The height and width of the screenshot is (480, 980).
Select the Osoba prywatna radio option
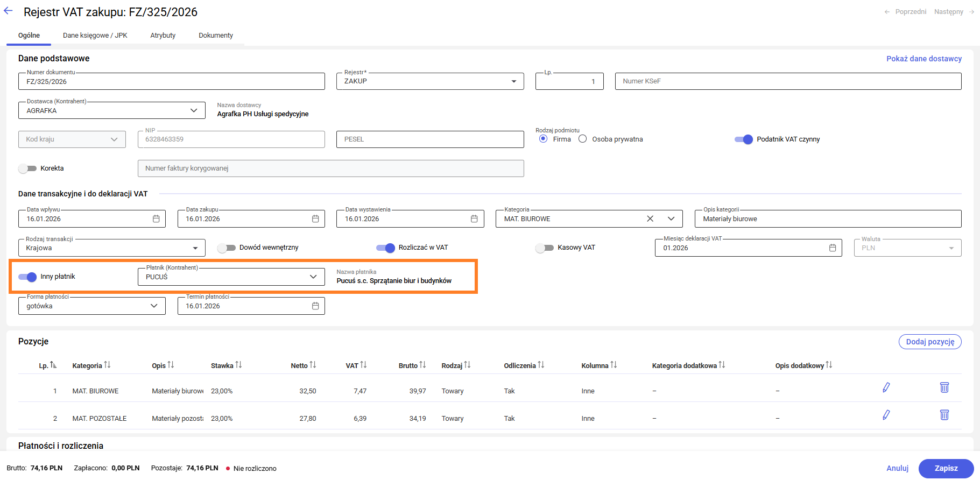582,139
